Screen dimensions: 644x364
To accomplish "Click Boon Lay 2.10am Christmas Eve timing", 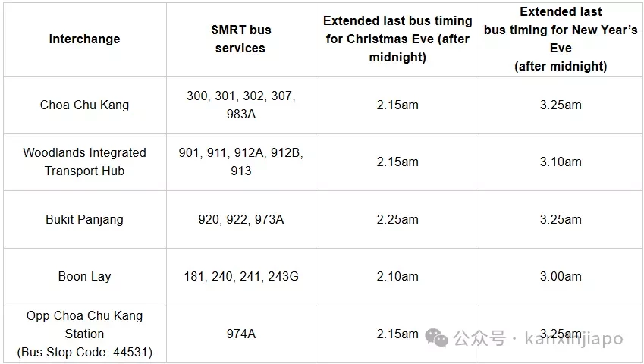I will (397, 277).
